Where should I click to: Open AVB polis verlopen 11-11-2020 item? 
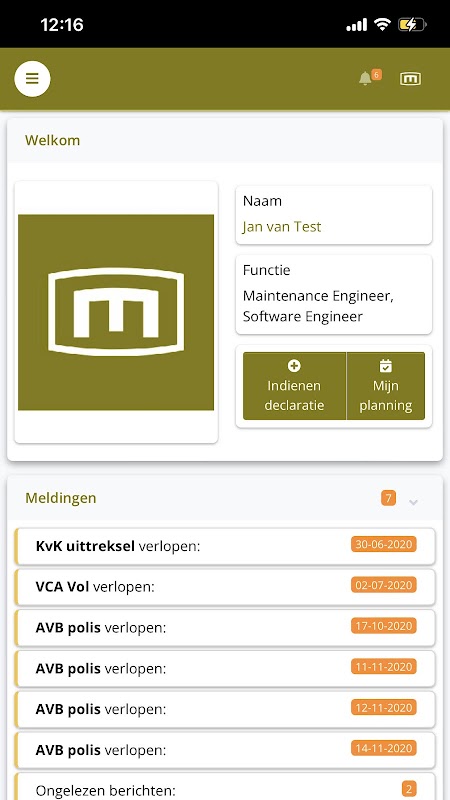pyautogui.click(x=225, y=669)
